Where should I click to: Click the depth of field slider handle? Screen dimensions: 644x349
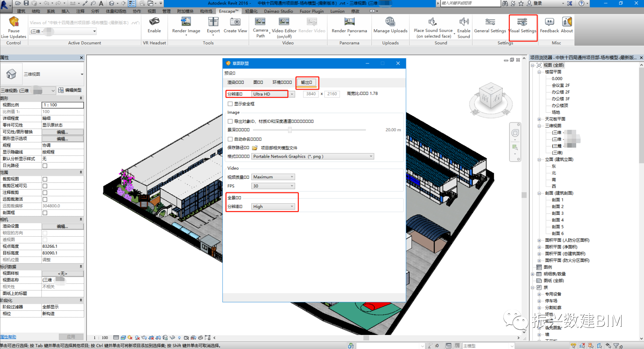point(290,130)
